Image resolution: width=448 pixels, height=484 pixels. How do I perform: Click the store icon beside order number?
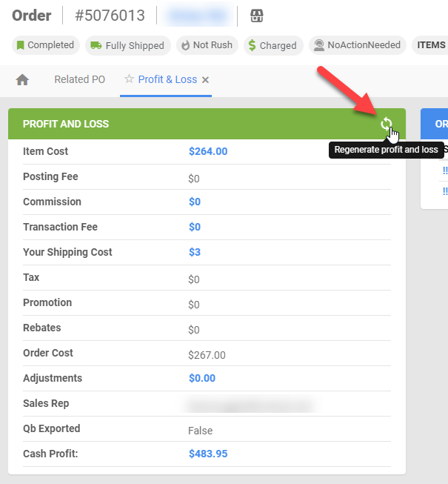coord(256,16)
